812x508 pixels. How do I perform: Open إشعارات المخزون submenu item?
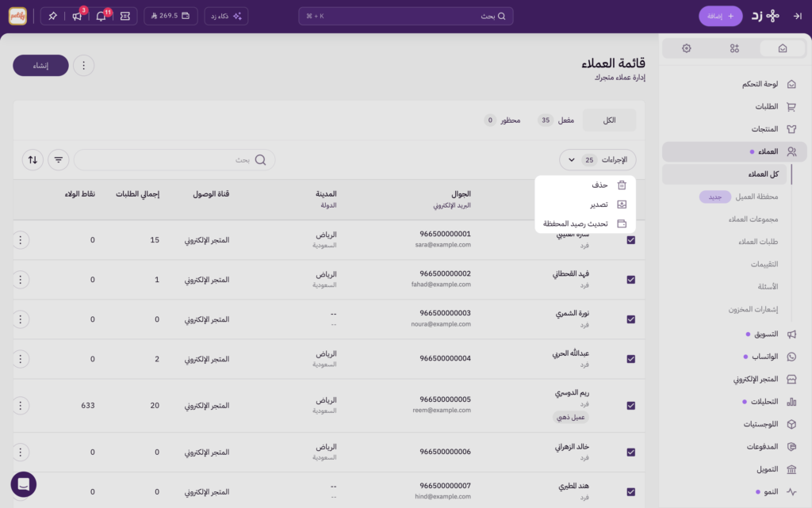click(x=753, y=309)
